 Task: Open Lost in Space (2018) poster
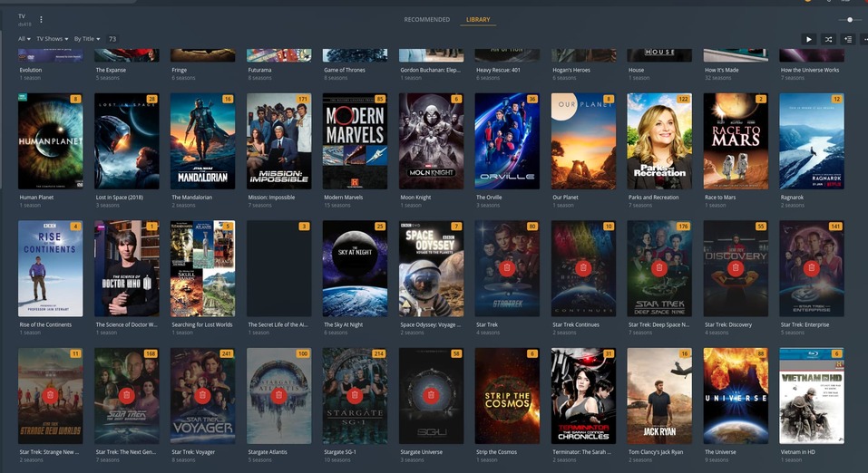pos(127,141)
